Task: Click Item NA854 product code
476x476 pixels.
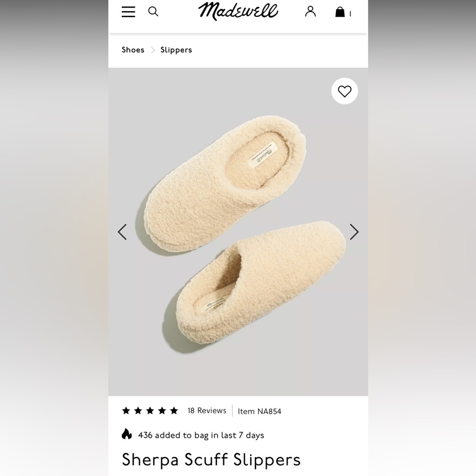Action: pos(259,411)
